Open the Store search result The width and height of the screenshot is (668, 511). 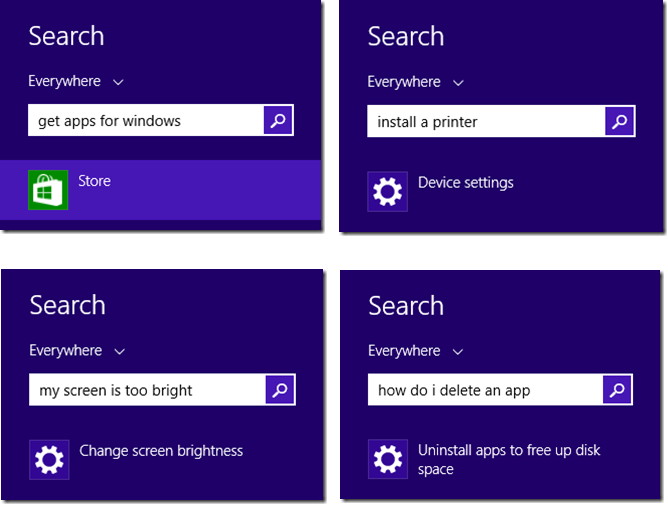point(161,190)
